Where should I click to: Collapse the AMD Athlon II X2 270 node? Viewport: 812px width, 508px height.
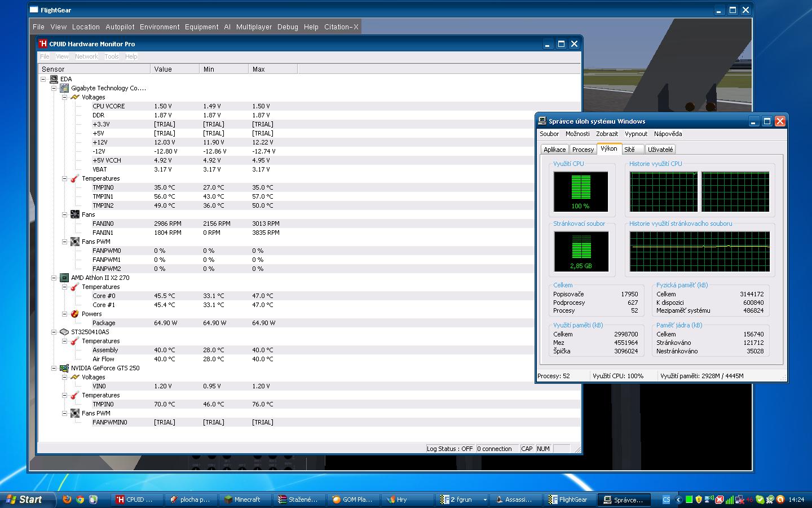tap(54, 278)
